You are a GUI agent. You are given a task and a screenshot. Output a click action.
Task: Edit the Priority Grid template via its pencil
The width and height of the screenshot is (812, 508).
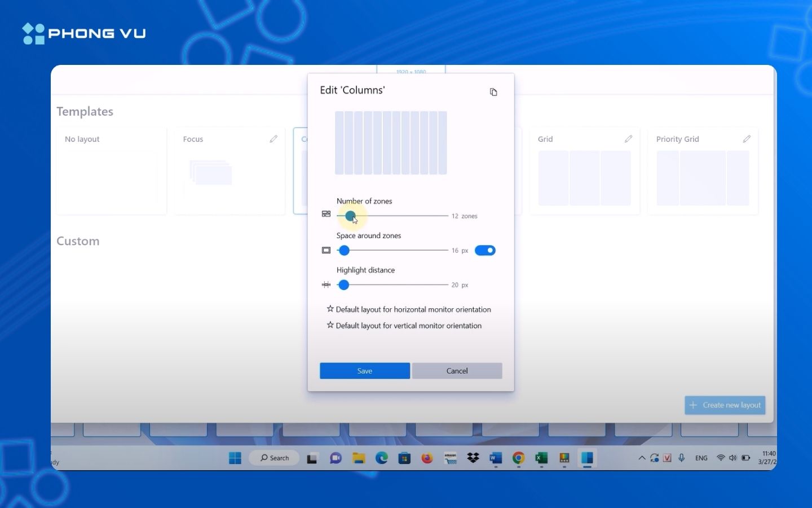pos(747,139)
